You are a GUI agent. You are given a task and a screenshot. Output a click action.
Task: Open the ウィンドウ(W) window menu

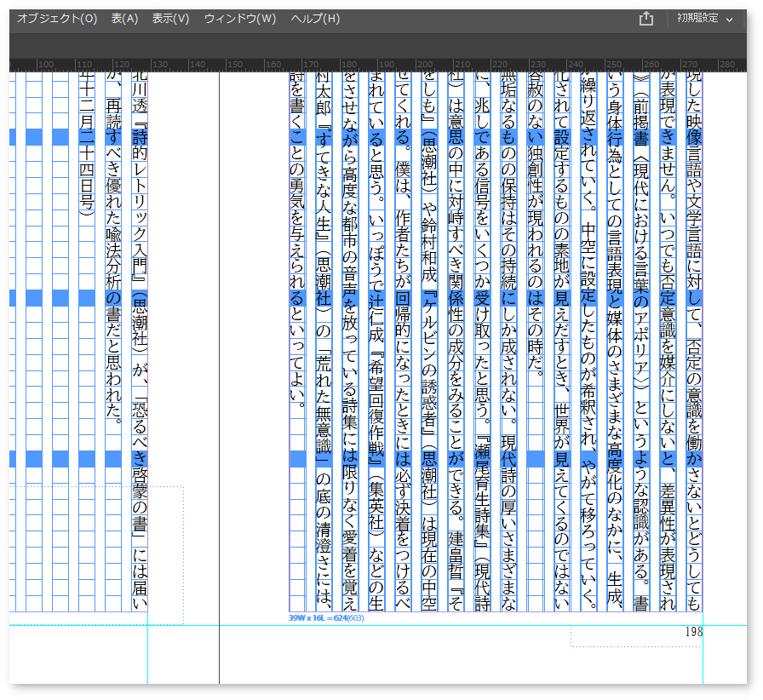pyautogui.click(x=239, y=19)
